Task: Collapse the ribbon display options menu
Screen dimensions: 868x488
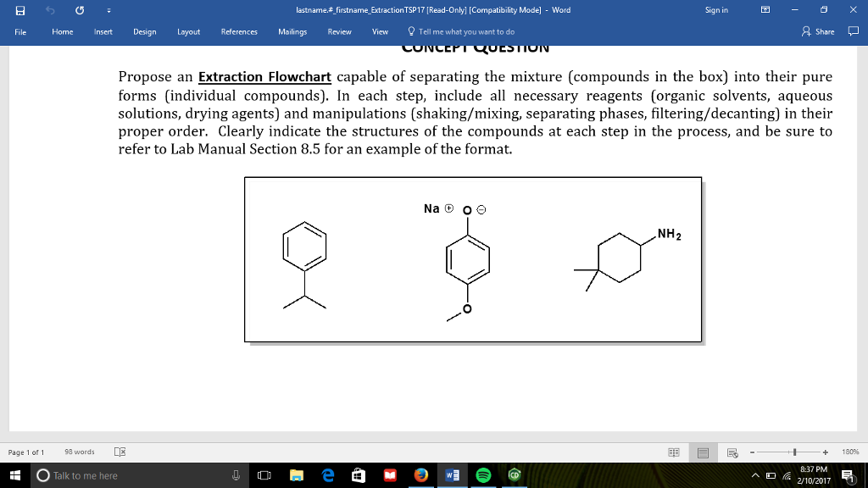Action: click(764, 10)
